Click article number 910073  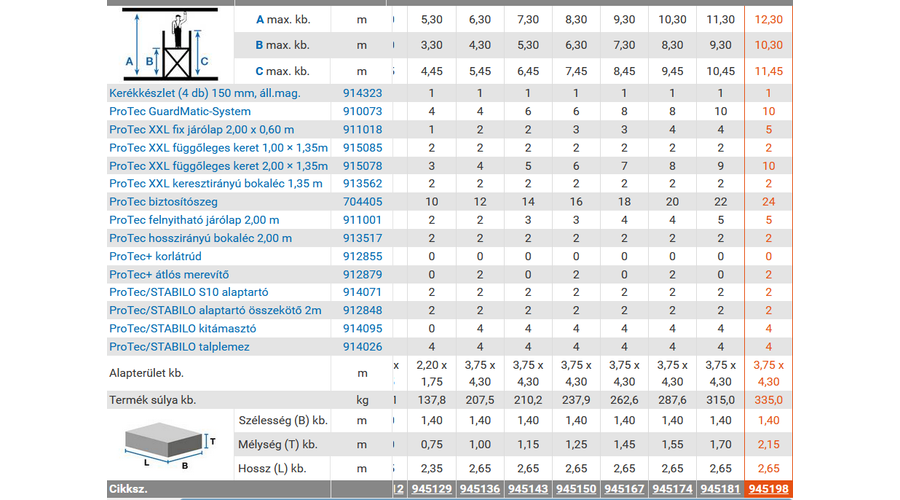point(362,111)
